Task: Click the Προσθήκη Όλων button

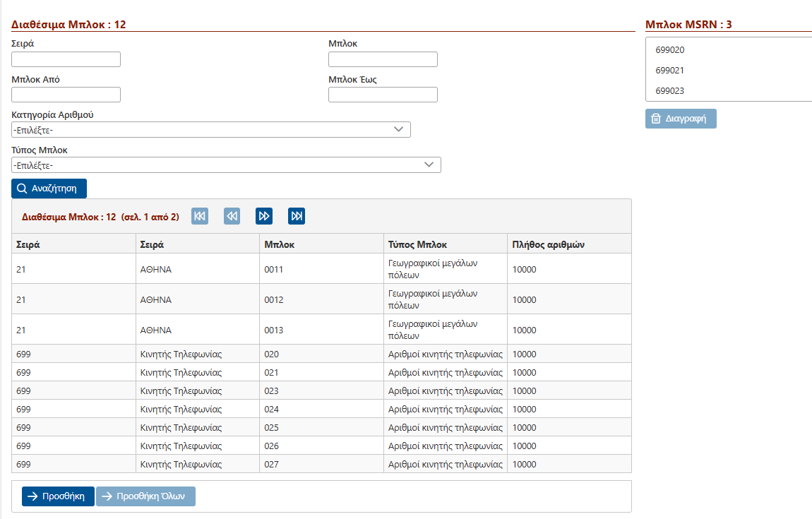Action: point(145,496)
